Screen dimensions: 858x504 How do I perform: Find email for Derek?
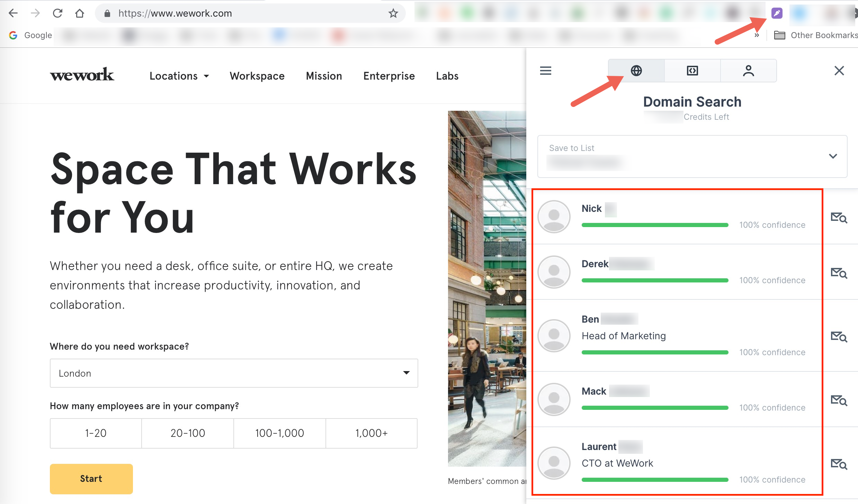pyautogui.click(x=839, y=273)
